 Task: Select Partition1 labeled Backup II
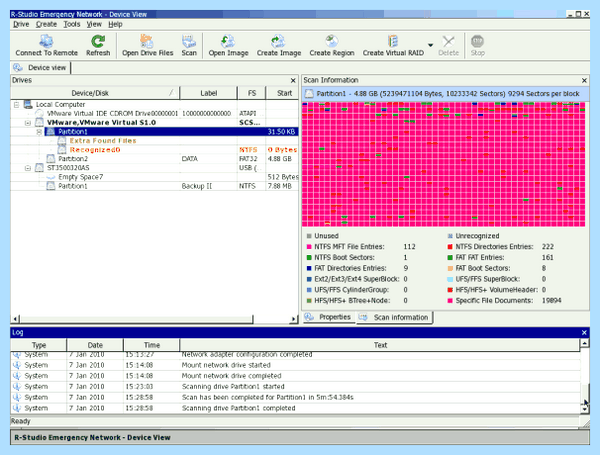click(154, 186)
